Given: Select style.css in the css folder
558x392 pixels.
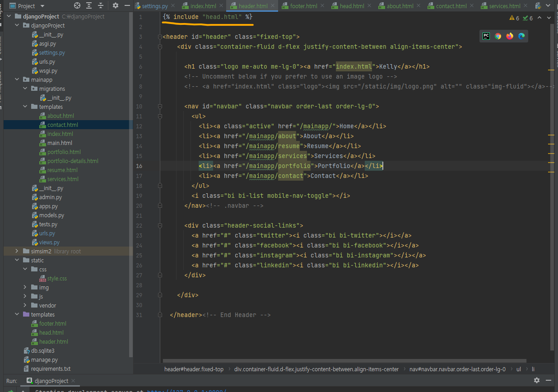Looking at the screenshot, I should 57,278.
